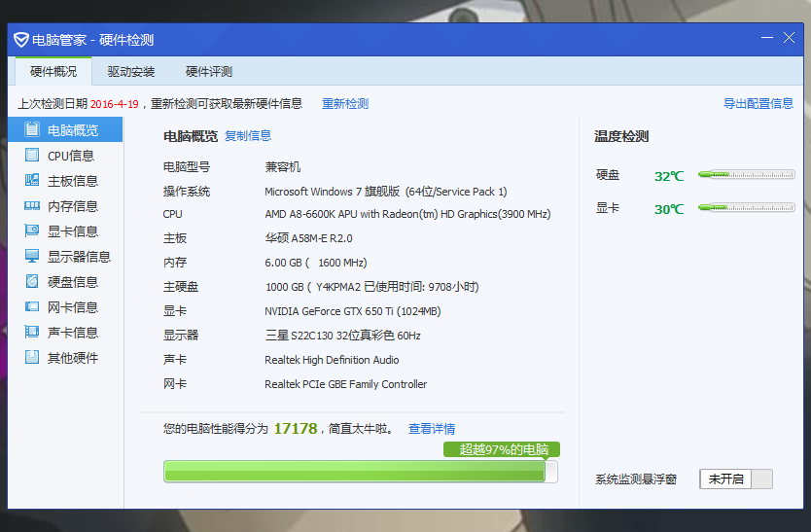Click the 硬盘信息 hard disk icon
Image resolution: width=811 pixels, height=532 pixels.
(x=32, y=282)
